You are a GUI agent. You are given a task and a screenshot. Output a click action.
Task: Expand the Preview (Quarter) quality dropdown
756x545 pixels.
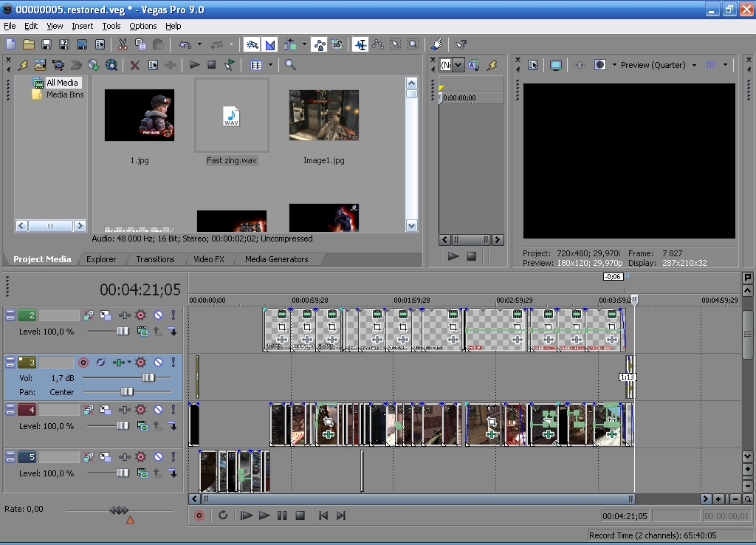(694, 65)
